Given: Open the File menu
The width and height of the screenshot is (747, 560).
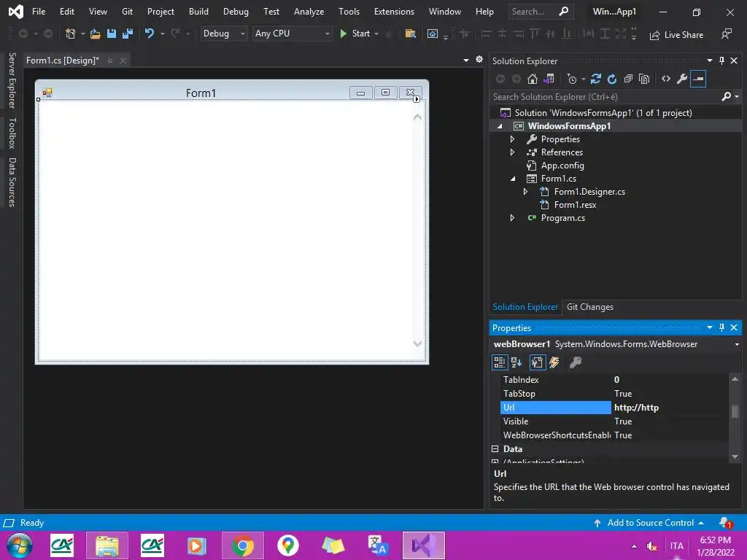Looking at the screenshot, I should pos(39,12).
